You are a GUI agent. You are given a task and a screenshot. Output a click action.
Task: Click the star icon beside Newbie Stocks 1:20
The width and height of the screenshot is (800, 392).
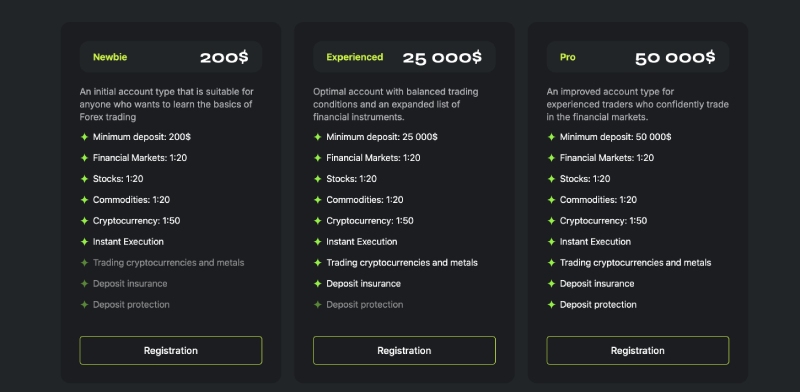click(x=85, y=179)
